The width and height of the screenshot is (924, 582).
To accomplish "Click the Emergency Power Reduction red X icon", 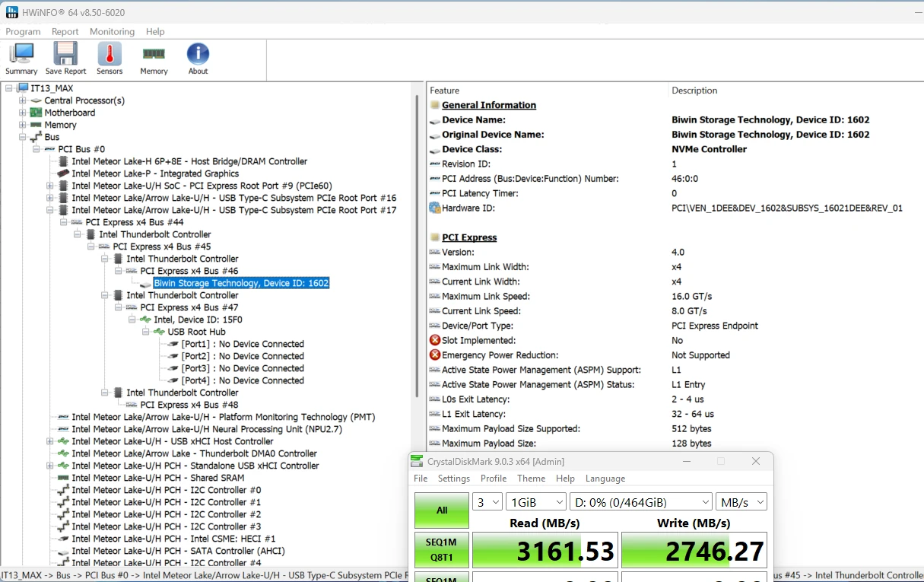I will tap(435, 355).
